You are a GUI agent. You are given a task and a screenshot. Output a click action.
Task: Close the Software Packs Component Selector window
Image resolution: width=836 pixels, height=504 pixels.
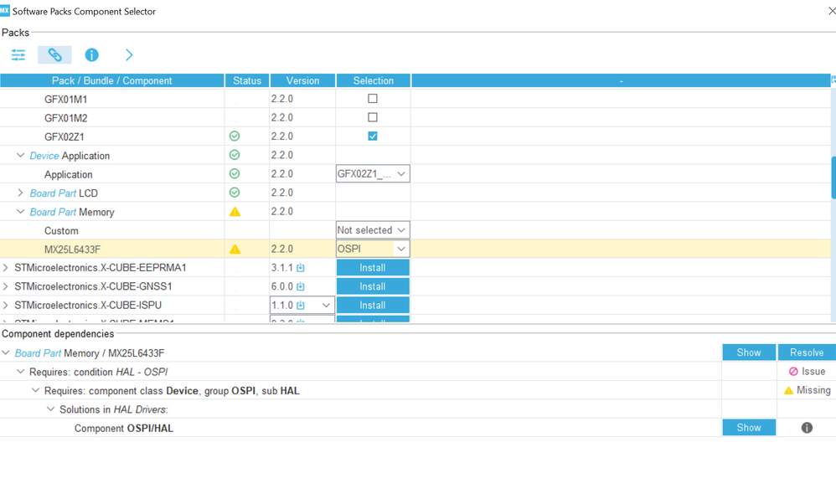831,11
